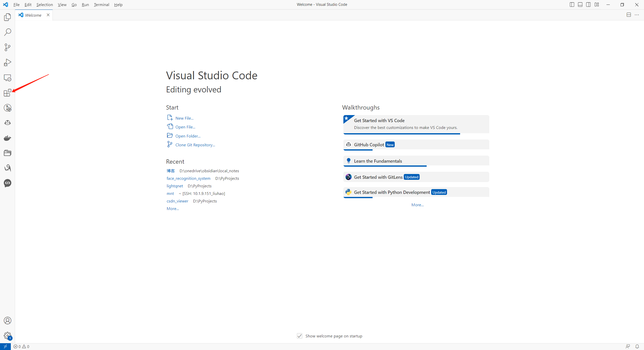Open the code chat bubble icon
This screenshot has width=644, height=350.
[x=8, y=183]
